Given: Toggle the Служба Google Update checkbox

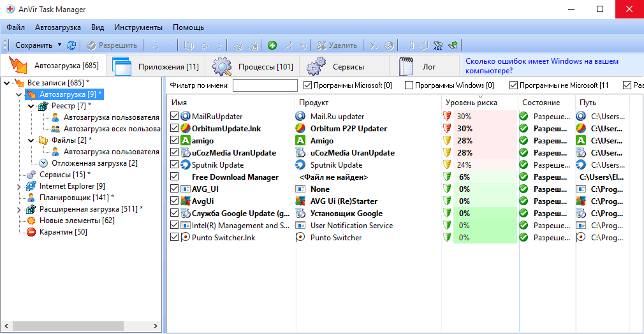Looking at the screenshot, I should point(174,214).
